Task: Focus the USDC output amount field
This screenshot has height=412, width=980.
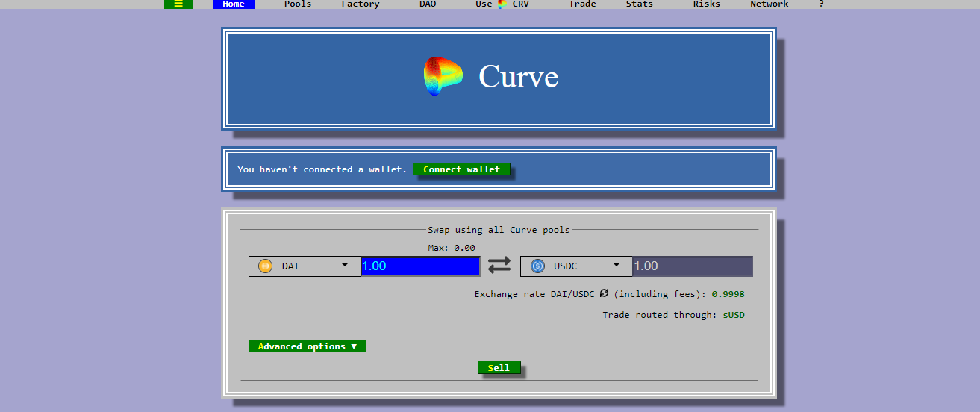Action: click(x=693, y=266)
